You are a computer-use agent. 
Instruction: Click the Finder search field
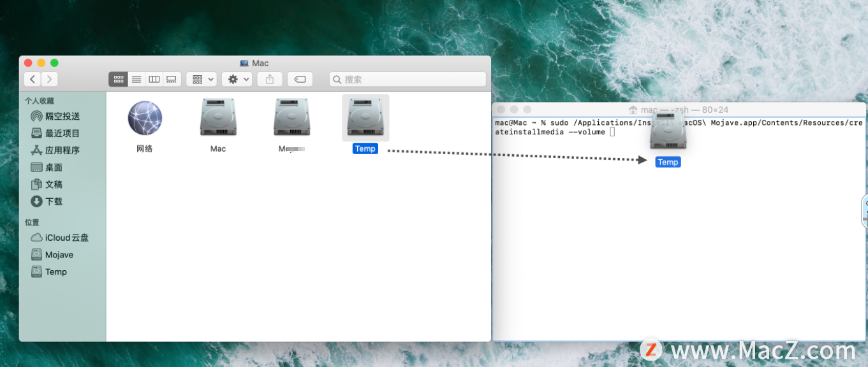click(x=408, y=79)
